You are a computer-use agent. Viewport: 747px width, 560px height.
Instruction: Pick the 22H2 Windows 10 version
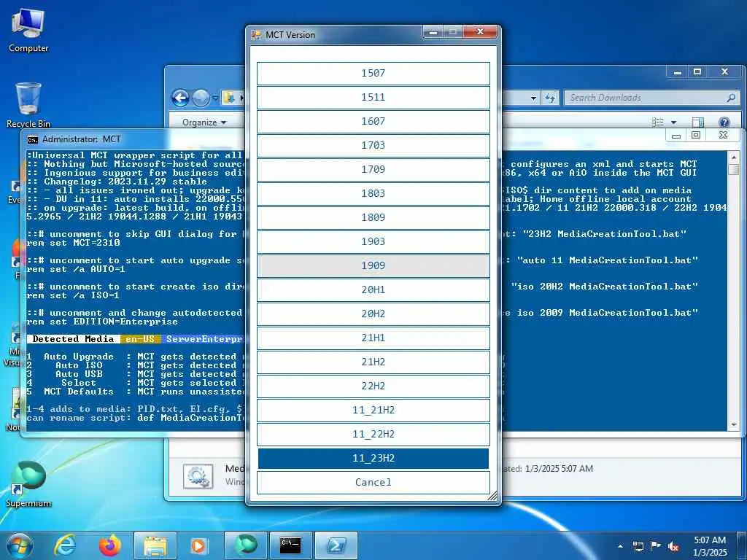tap(373, 386)
